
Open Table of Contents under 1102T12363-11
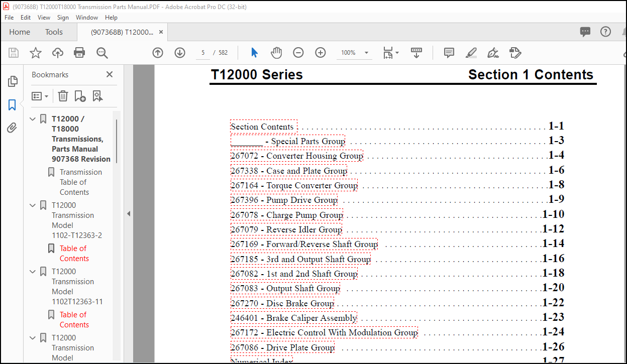[74, 320]
